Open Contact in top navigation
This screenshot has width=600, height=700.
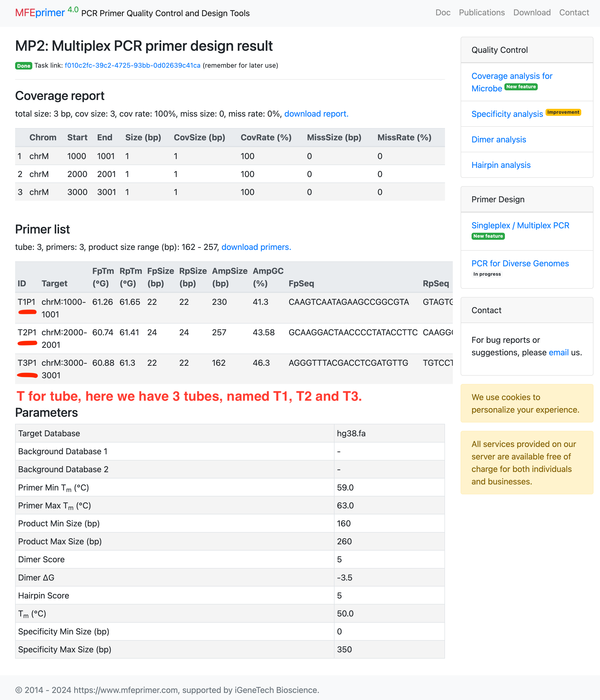tap(574, 12)
